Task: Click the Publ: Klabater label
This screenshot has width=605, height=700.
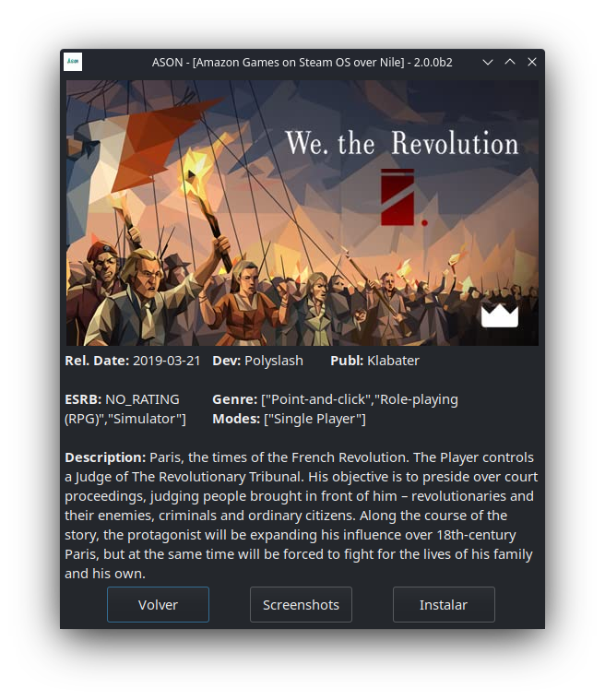Action: pyautogui.click(x=374, y=361)
